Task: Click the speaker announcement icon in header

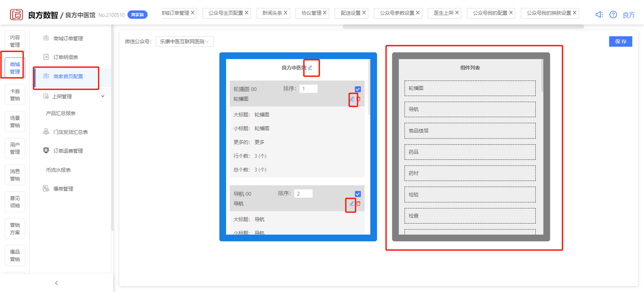Action: pyautogui.click(x=599, y=15)
